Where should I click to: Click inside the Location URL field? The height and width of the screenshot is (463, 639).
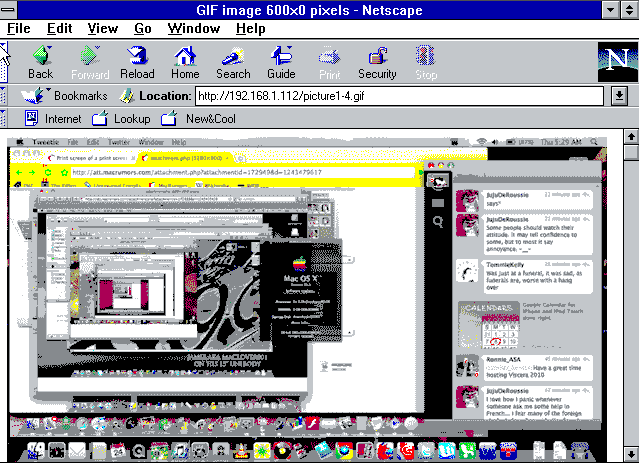(399, 96)
